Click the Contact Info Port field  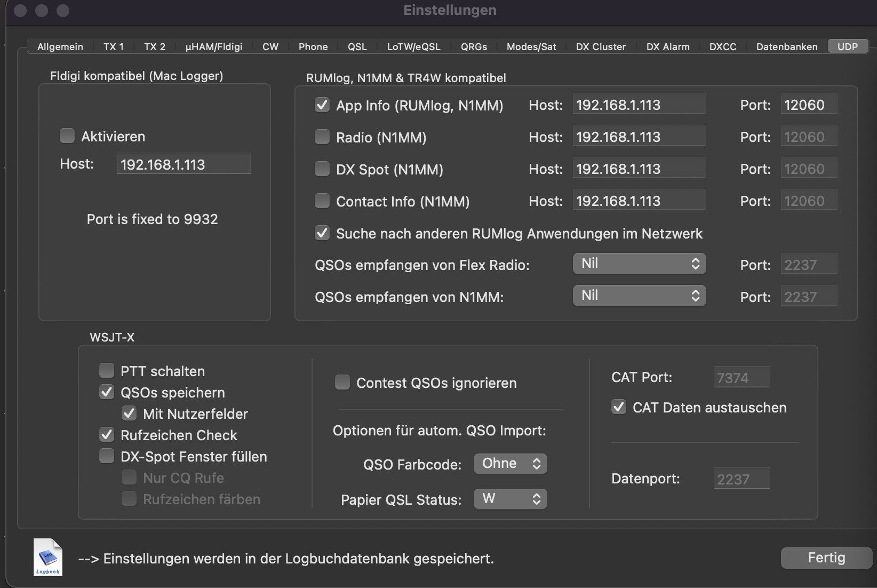coord(809,201)
